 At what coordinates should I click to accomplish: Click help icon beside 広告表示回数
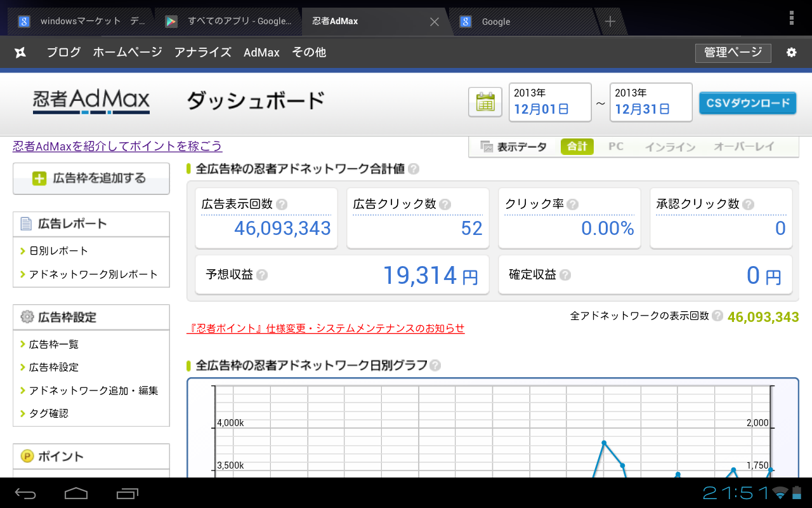(x=282, y=204)
